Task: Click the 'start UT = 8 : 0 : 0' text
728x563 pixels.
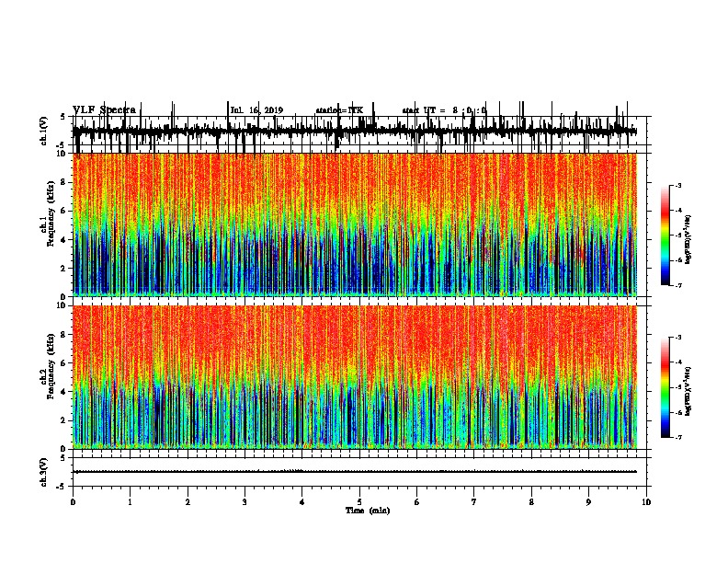Action: click(444, 110)
